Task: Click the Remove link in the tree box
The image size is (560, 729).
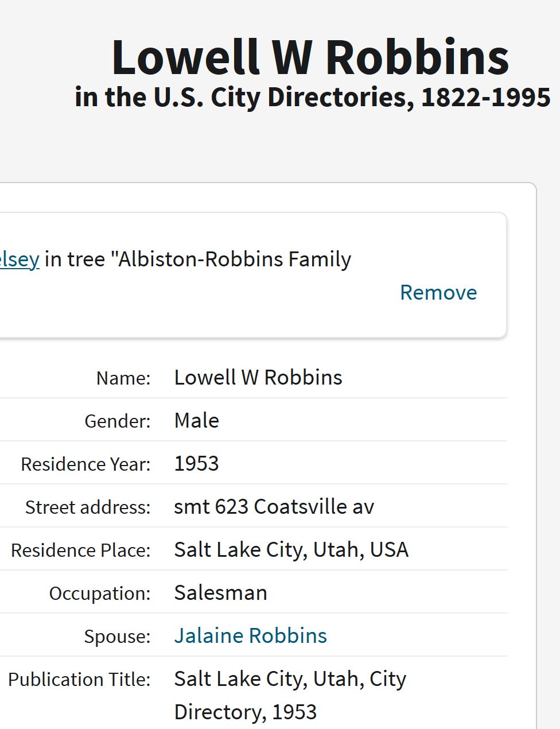Action: coord(438,292)
